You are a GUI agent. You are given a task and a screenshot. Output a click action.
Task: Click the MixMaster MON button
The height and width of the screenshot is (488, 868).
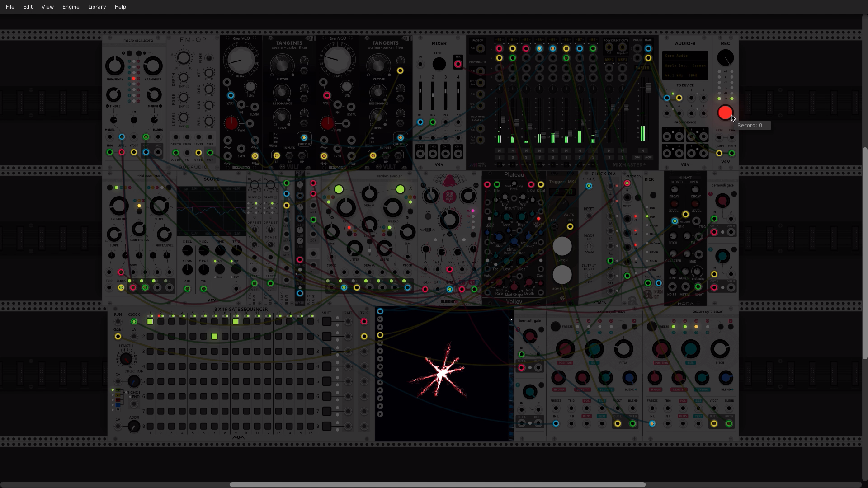click(648, 157)
